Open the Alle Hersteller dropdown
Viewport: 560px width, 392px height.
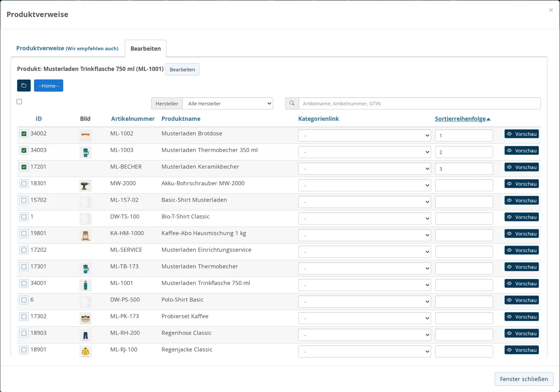coord(228,103)
